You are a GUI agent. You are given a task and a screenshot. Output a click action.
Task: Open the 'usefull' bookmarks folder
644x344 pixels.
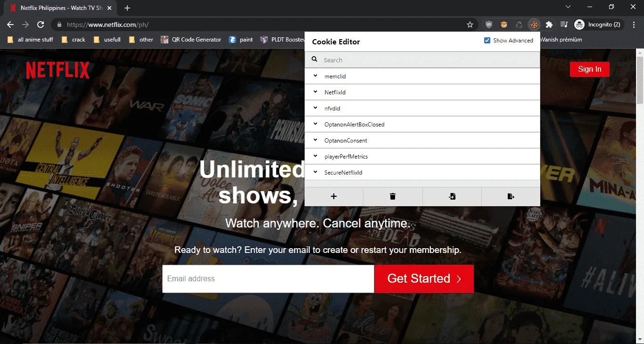point(107,40)
